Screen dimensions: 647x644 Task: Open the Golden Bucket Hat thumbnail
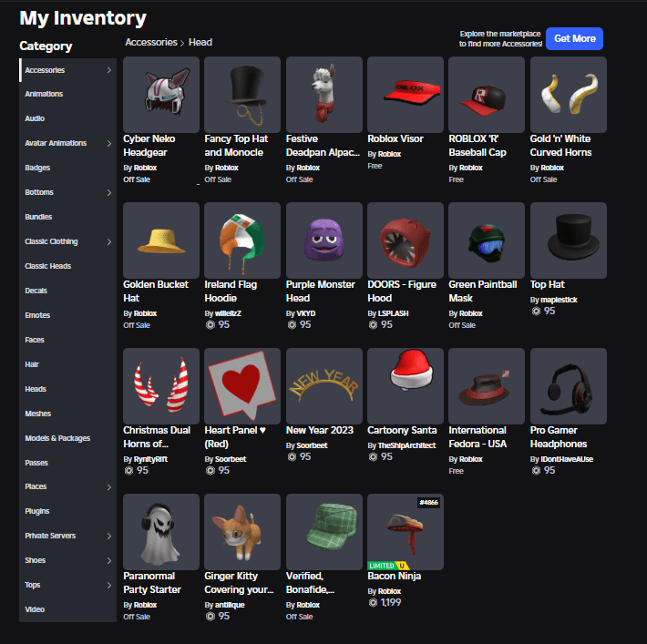pos(161,240)
